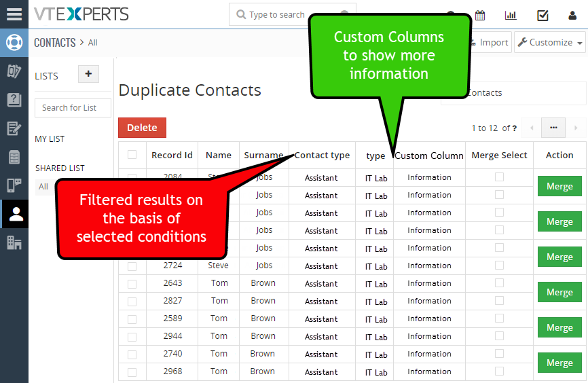
Task: Open the tickets sidebar icon
Action: tap(14, 71)
